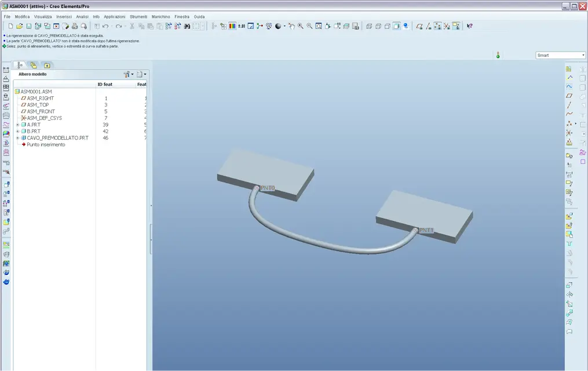
Task: Open the Guida menu
Action: click(199, 17)
